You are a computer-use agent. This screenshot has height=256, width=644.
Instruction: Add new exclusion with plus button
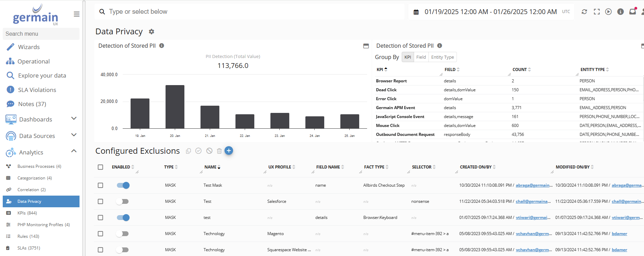(x=229, y=151)
